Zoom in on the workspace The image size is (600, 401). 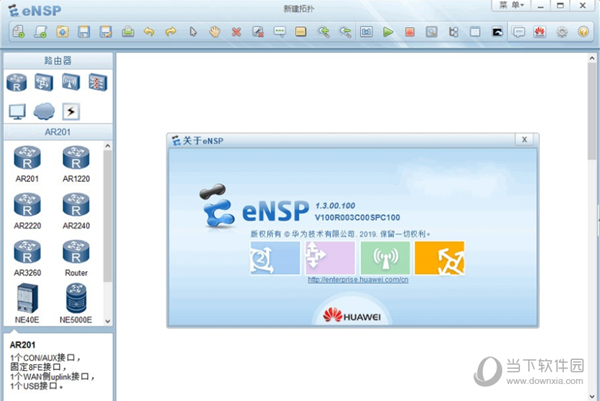point(323,31)
